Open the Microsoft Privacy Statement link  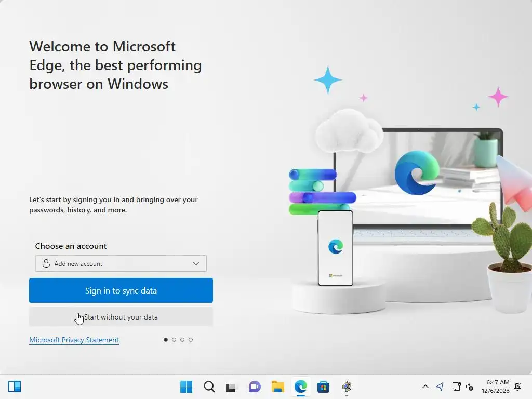[74, 340]
